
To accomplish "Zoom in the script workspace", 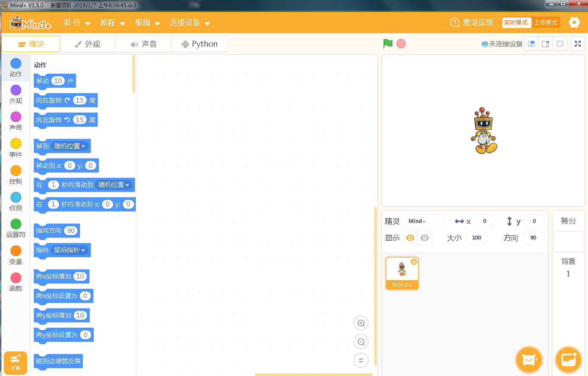I will coord(361,323).
